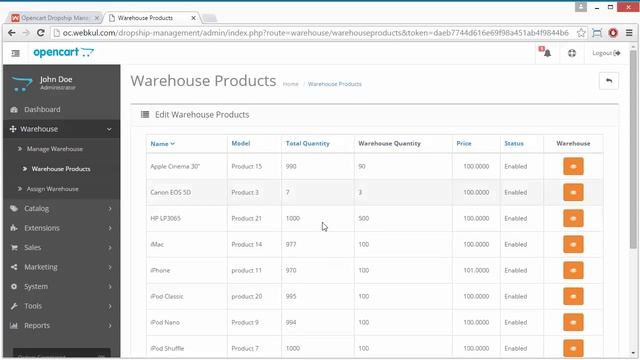View warehouse for iPod Nano

[573, 322]
